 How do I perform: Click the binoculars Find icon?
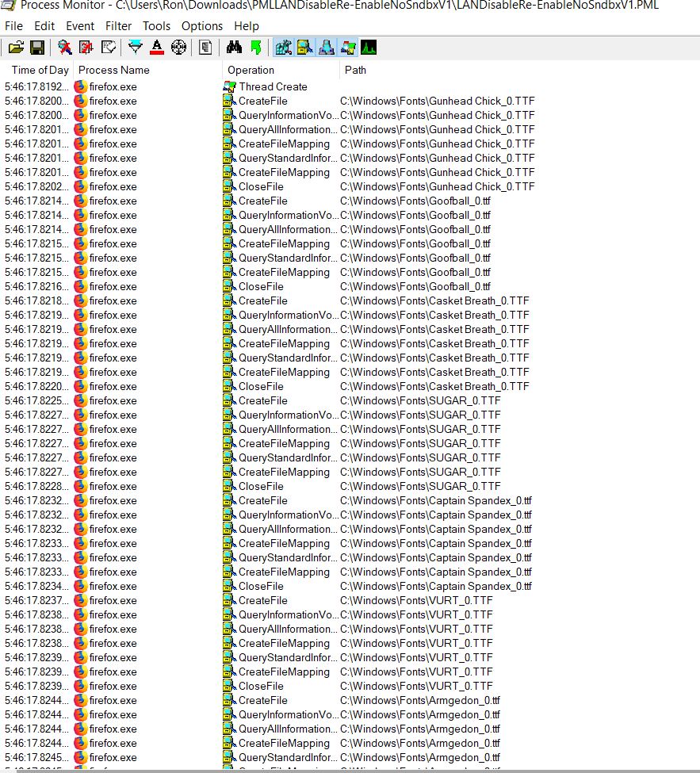click(x=234, y=48)
